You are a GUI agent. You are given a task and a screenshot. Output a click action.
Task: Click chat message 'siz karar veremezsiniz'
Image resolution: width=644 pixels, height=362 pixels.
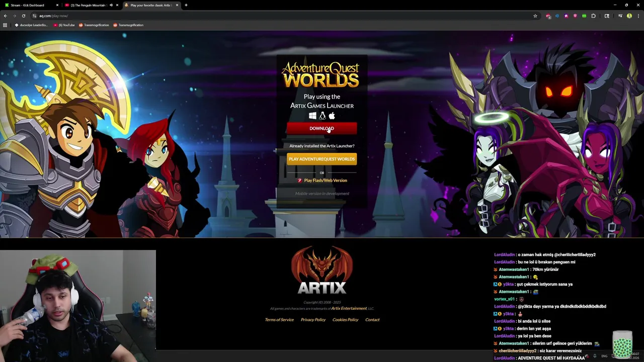pyautogui.click(x=560, y=351)
